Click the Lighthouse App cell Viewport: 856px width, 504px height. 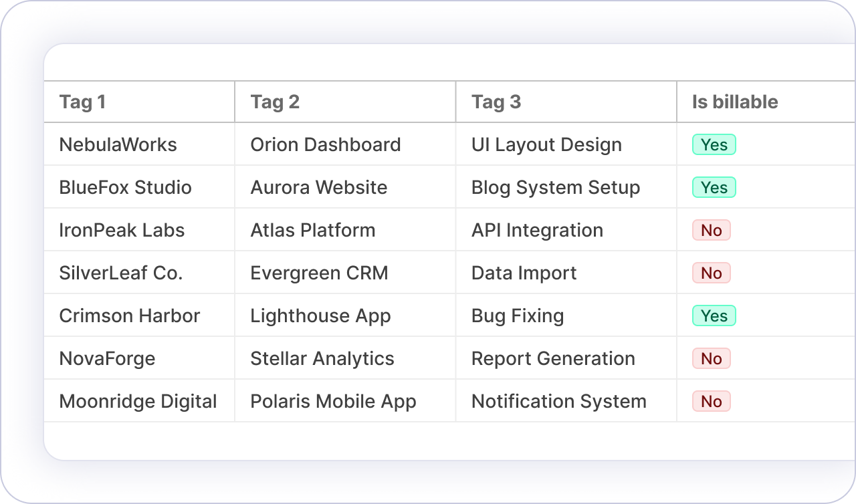tap(320, 316)
